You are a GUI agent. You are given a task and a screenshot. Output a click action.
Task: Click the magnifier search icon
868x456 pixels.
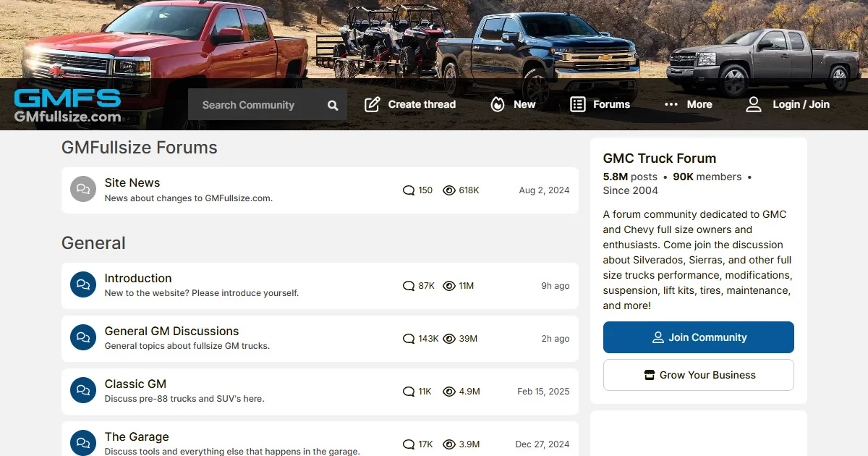[x=333, y=105]
